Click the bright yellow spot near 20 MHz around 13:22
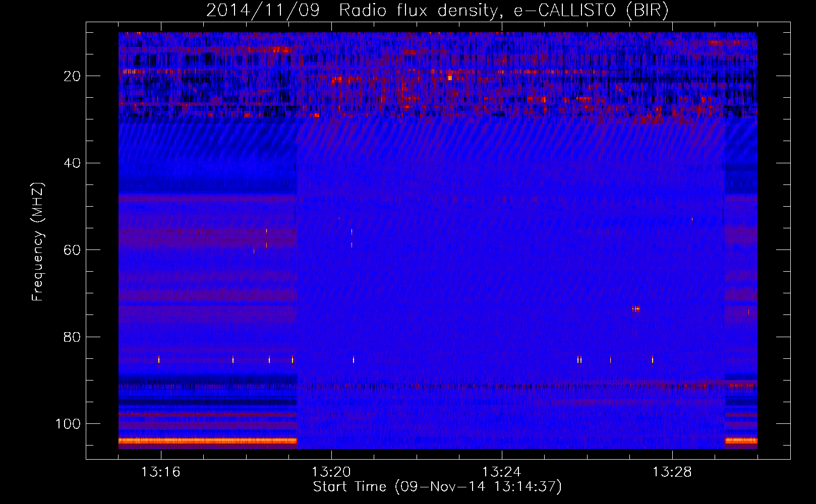 tap(449, 78)
